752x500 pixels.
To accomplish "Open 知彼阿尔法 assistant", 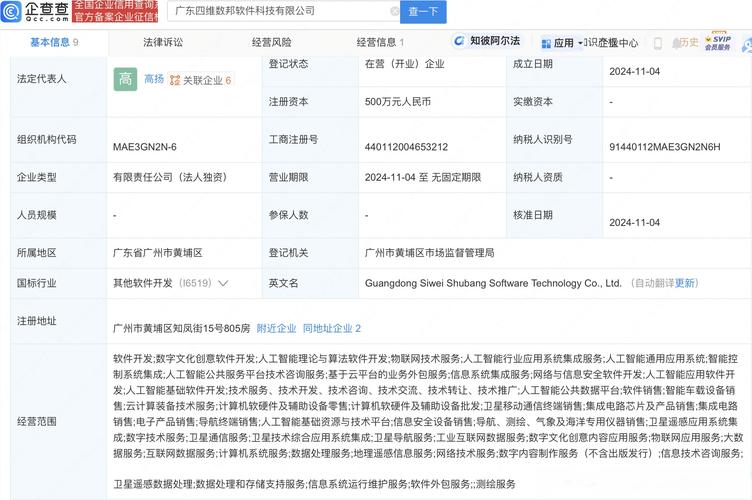I will coord(487,41).
